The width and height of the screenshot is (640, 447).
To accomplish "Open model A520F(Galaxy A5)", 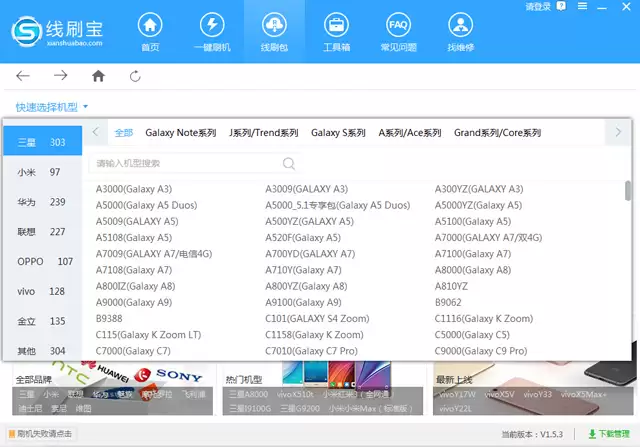I will pyautogui.click(x=303, y=238).
